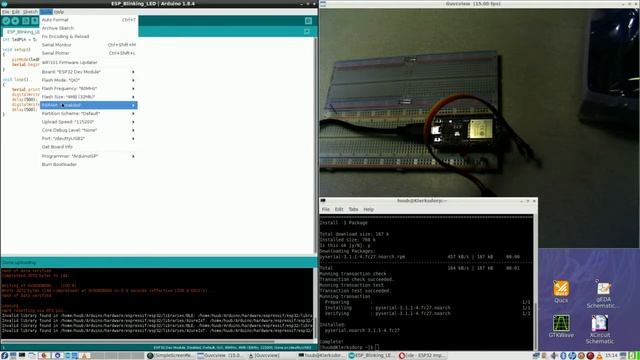Switch to SimpleScreenRecorder taskbar button

pyautogui.click(x=171, y=356)
